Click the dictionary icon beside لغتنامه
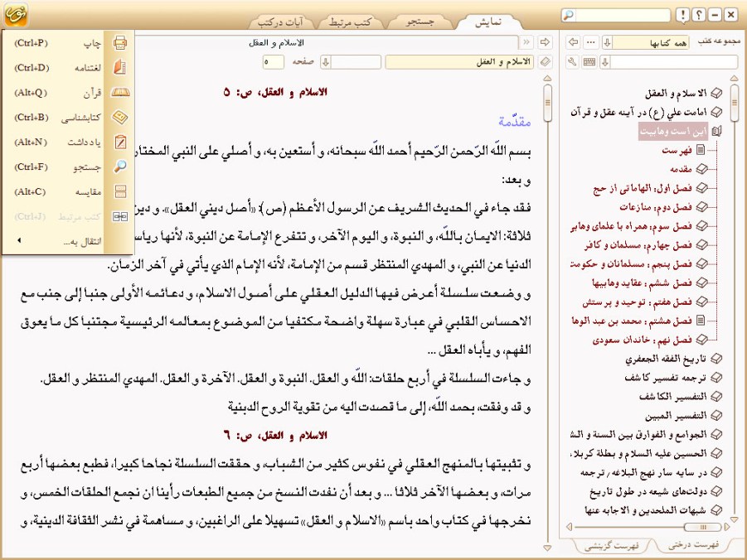 [119, 68]
